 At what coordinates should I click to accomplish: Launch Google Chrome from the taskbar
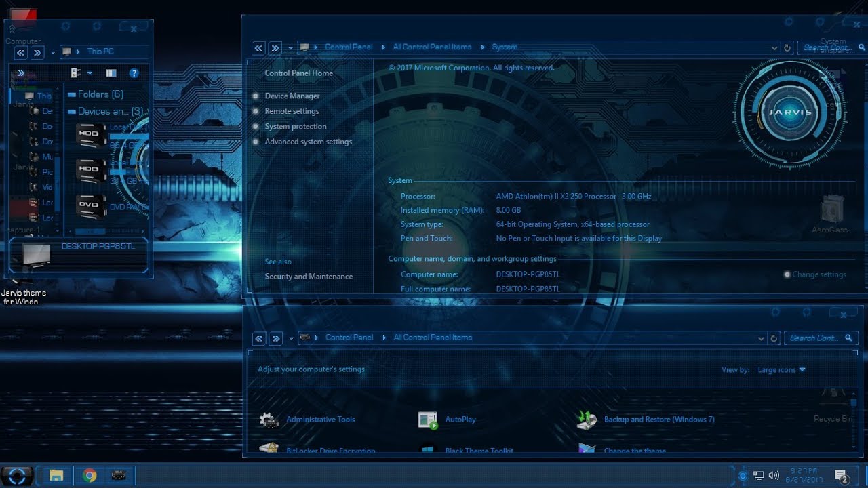click(x=89, y=476)
